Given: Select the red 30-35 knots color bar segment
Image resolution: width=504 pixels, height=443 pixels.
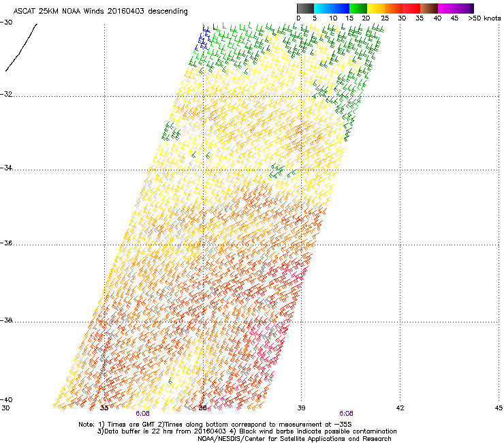Looking at the screenshot, I should 411,8.
